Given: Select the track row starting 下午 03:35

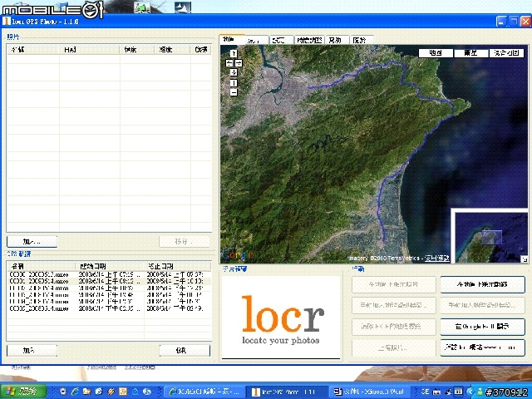Looking at the screenshot, I should (x=109, y=308).
